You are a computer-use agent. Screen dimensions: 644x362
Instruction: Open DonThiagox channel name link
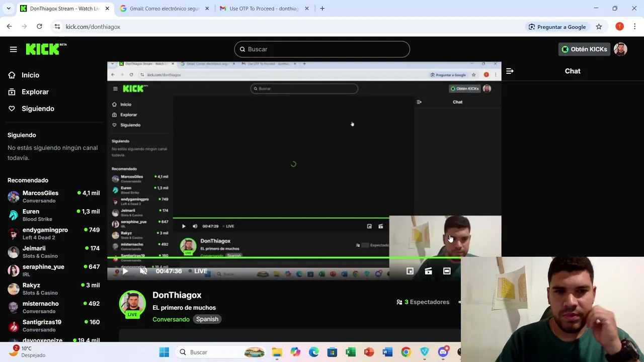coord(177,295)
